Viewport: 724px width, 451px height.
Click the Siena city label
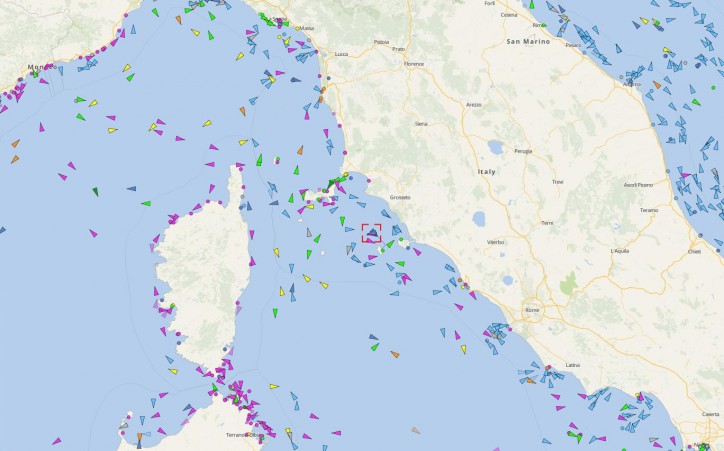pyautogui.click(x=421, y=124)
